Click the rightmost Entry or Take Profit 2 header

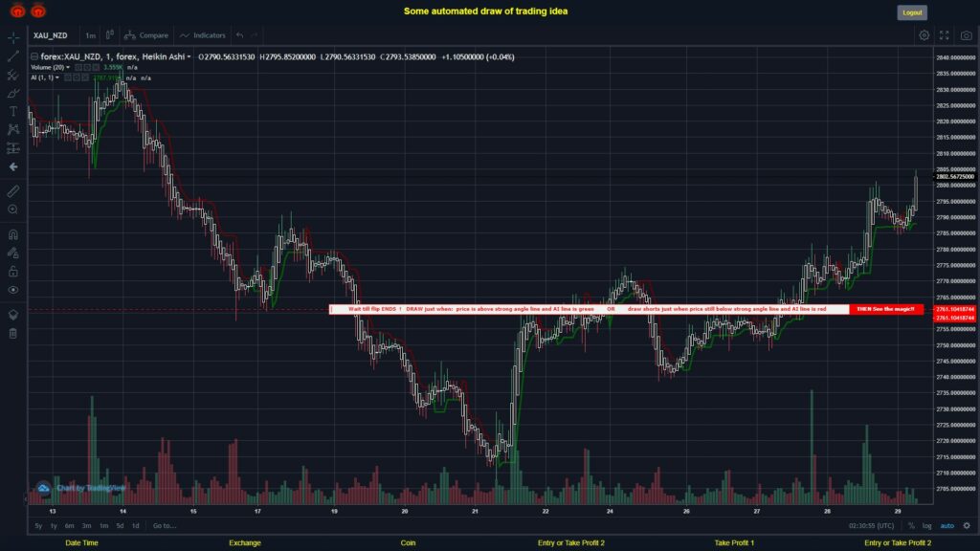pos(898,543)
